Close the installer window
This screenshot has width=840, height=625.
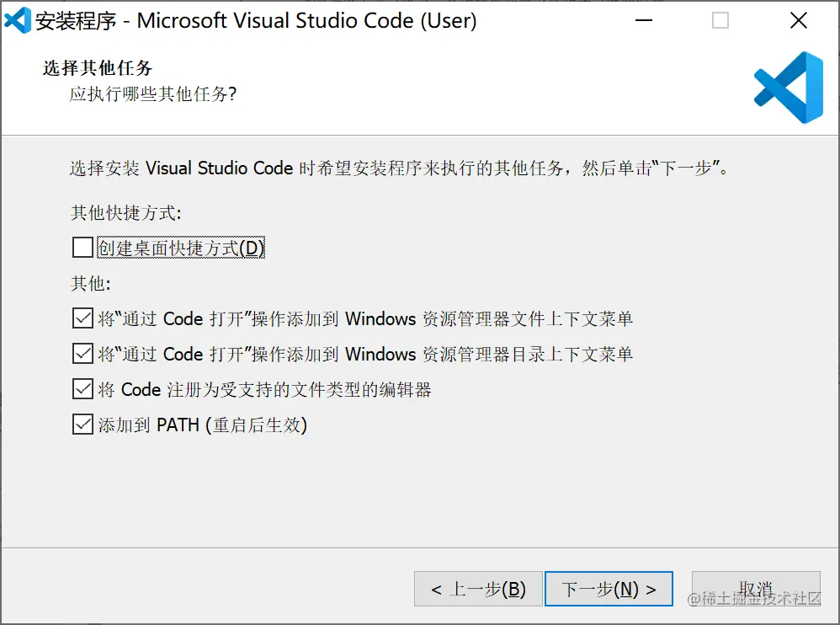(798, 20)
